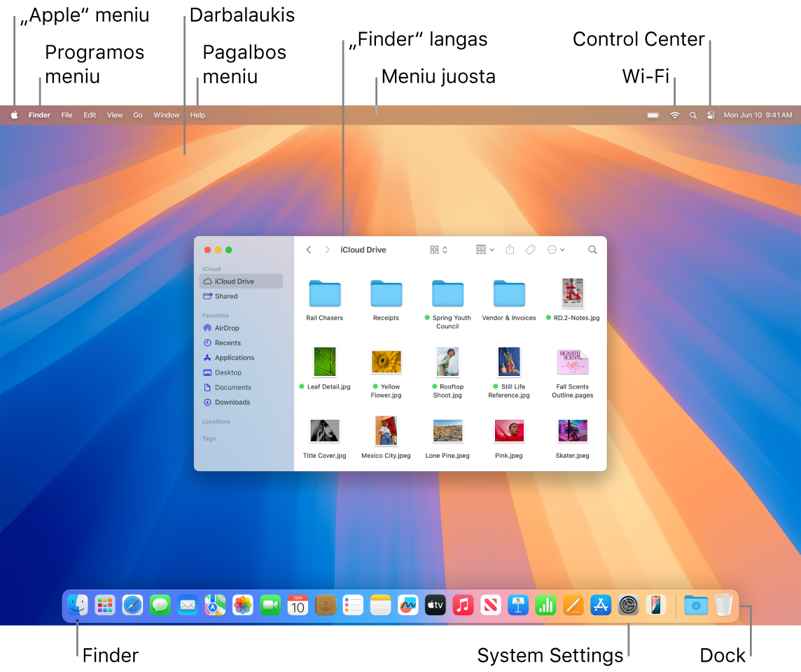Open the Action (more) dropdown menu
Image resolution: width=801 pixels, height=672 pixels.
[x=556, y=250]
